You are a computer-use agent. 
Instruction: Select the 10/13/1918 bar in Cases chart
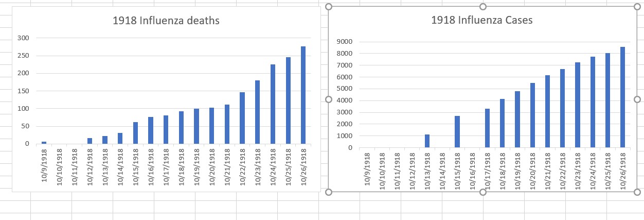pyautogui.click(x=427, y=141)
